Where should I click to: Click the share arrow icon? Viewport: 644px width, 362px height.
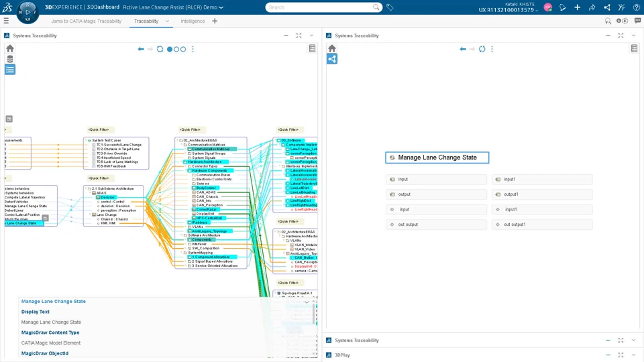tap(592, 7)
